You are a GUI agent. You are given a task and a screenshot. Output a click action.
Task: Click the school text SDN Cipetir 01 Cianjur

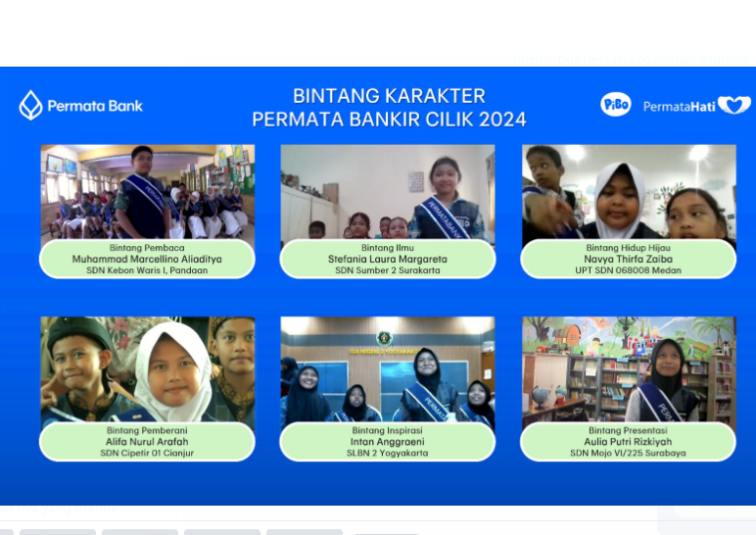pyautogui.click(x=147, y=453)
